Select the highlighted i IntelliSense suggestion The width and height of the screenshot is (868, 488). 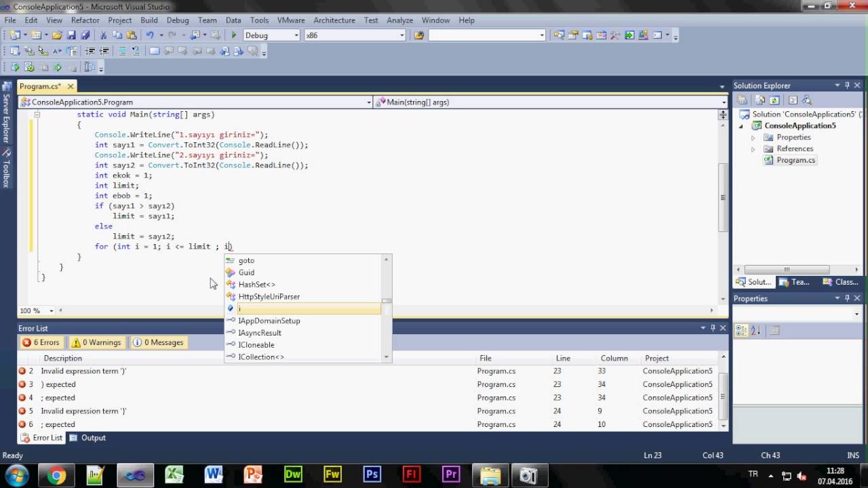(303, 308)
